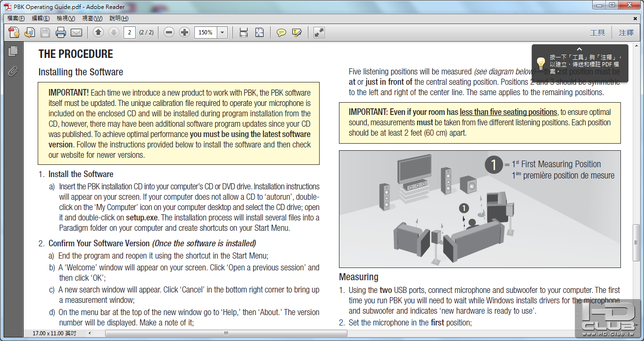
Task: Click vertical scrollbar up arrow
Action: (636, 45)
